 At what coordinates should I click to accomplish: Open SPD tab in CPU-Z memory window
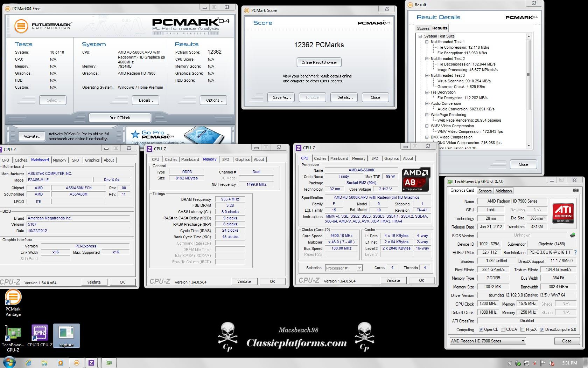point(226,159)
